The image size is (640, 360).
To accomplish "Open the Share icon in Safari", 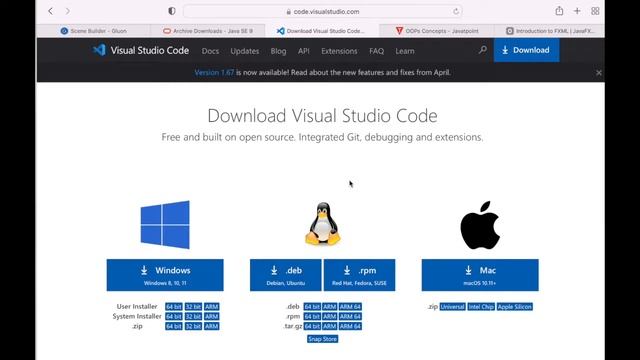I will (x=559, y=11).
